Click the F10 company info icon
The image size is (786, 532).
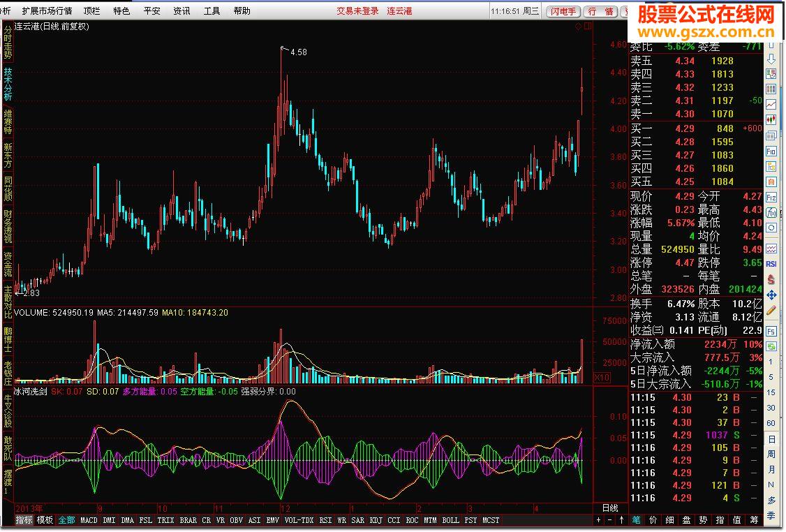click(771, 152)
